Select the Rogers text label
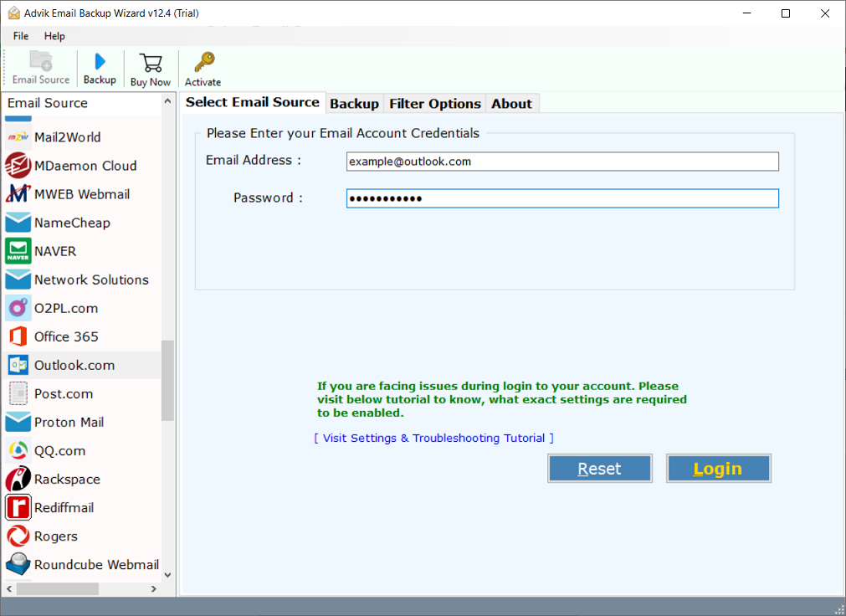This screenshot has width=846, height=616. pyautogui.click(x=56, y=536)
